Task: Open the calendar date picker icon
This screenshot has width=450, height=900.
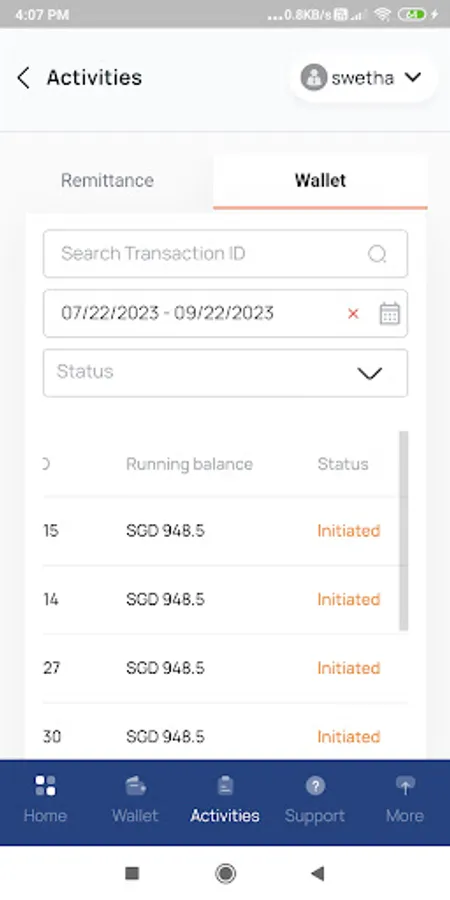Action: point(390,313)
